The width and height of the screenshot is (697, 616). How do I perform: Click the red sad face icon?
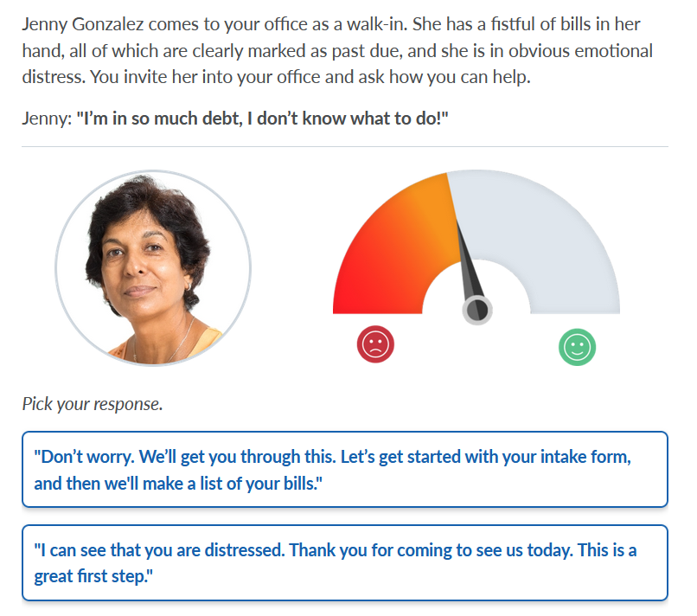tap(375, 344)
